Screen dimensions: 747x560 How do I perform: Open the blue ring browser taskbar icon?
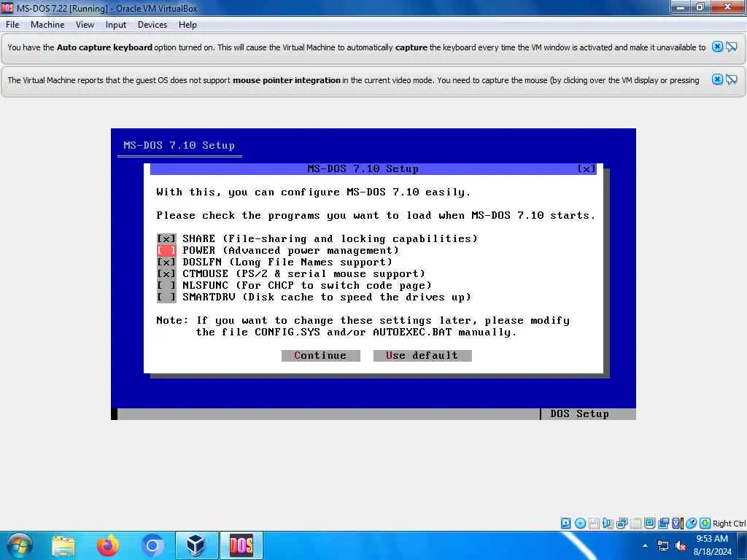[152, 545]
